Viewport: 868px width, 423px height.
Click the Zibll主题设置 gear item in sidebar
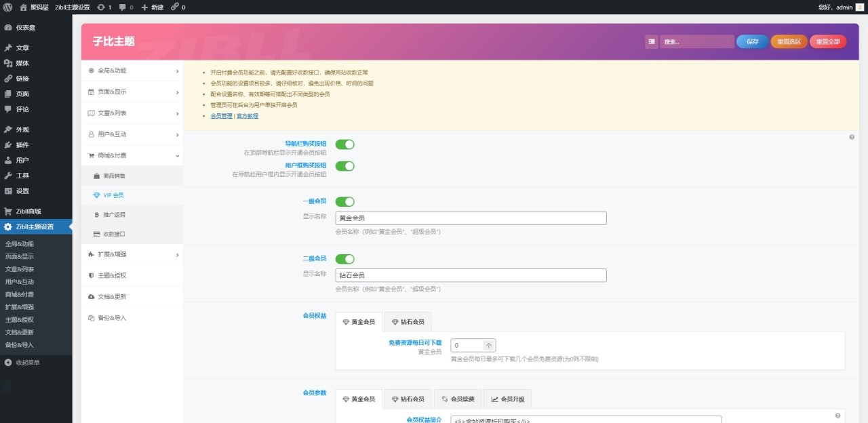36,226
